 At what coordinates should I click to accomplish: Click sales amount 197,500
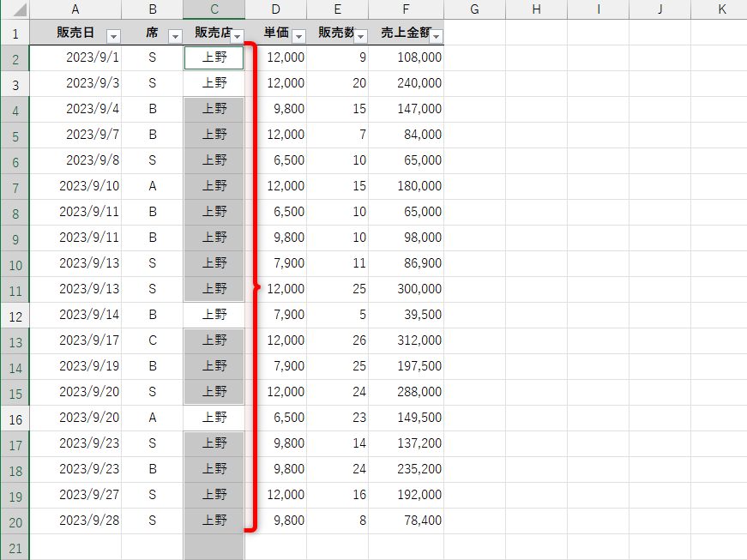pyautogui.click(x=406, y=366)
